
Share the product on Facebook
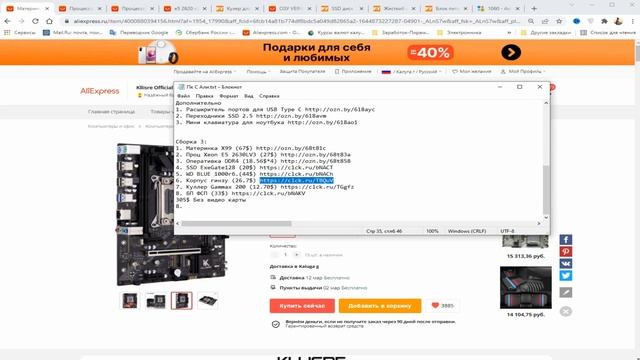click(x=565, y=240)
